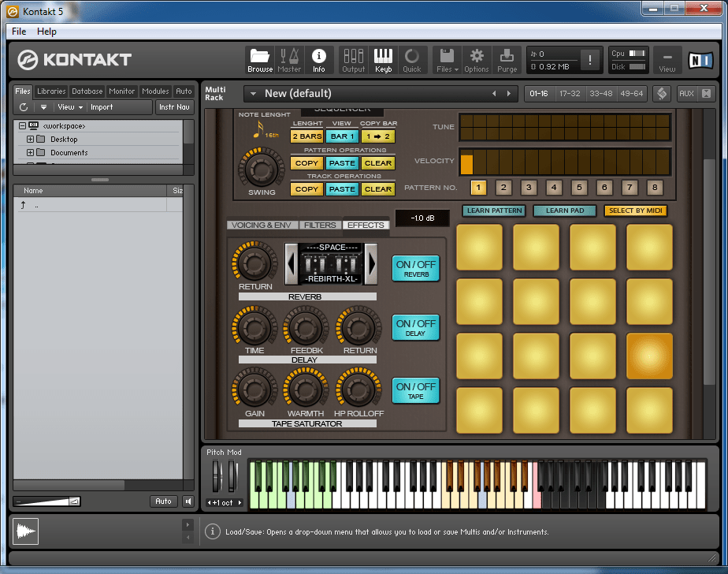Open the File menu
This screenshot has height=574, width=728.
pyautogui.click(x=19, y=31)
